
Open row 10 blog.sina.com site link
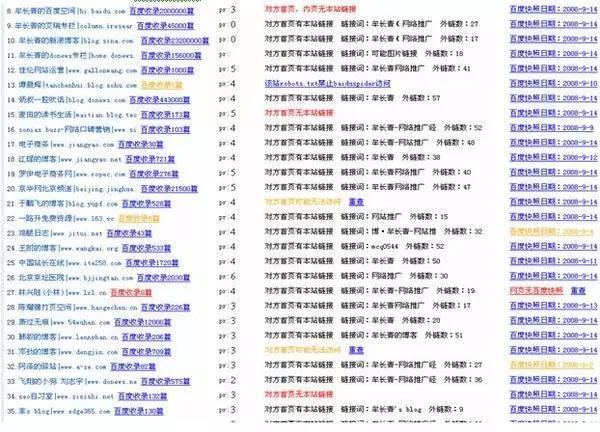(x=76, y=41)
